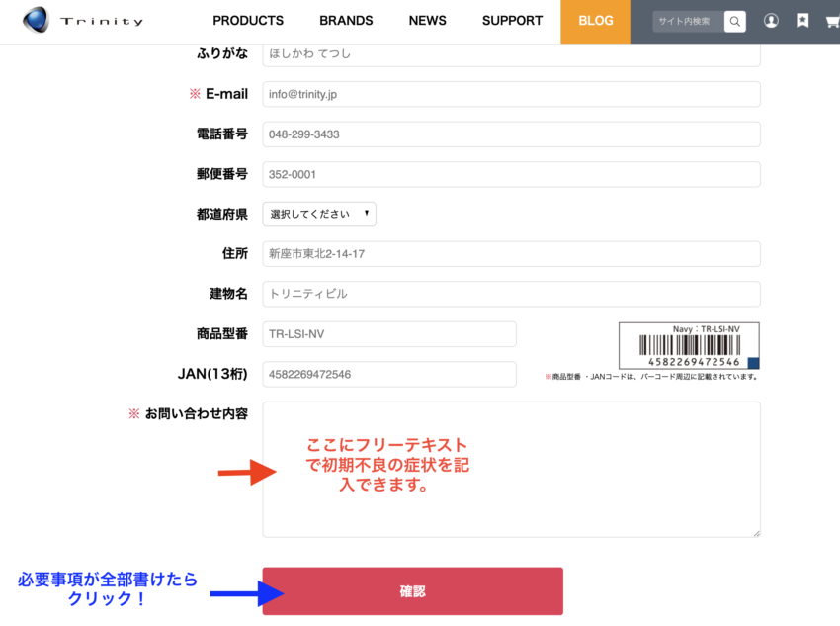Open the PRODUCTS menu
The height and width of the screenshot is (626, 840).
click(x=248, y=21)
